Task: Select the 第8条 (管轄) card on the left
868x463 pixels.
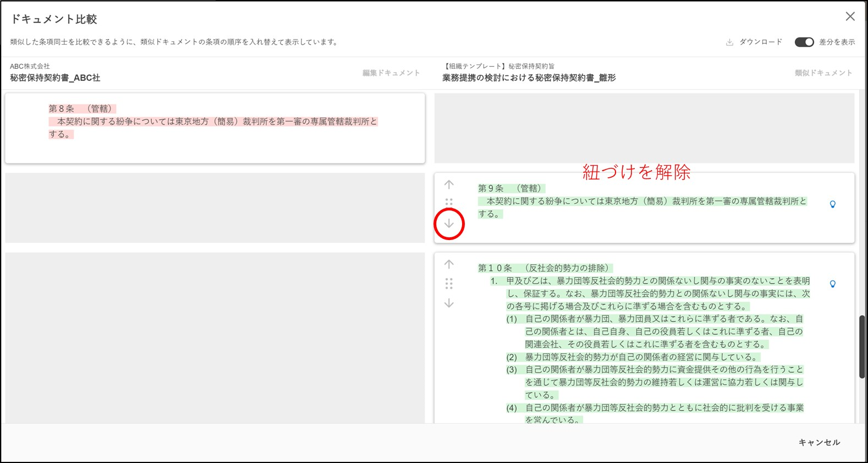Action: (215, 128)
